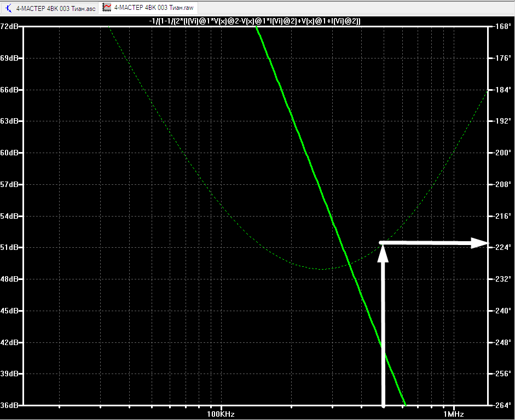This screenshot has width=515, height=420.
Task: Click the -264° phase axis label
Action: point(502,405)
